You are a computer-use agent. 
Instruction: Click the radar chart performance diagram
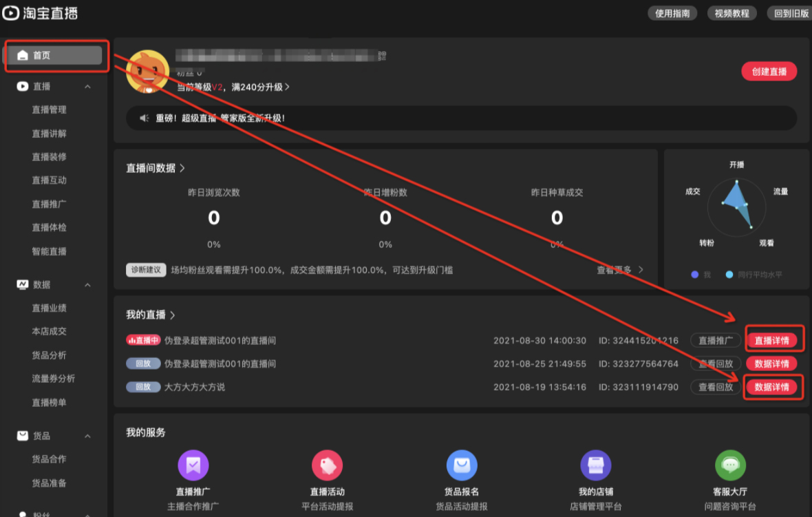737,207
